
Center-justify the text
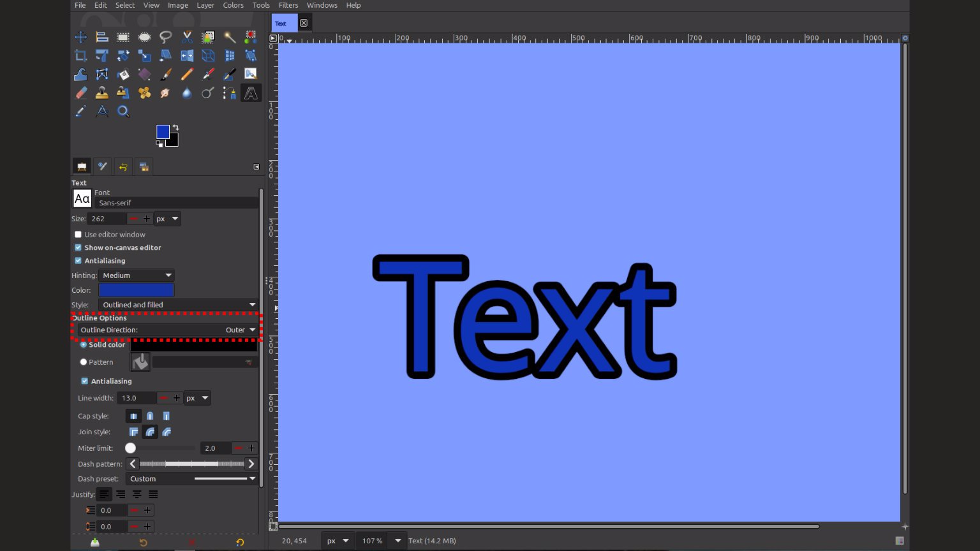(137, 494)
